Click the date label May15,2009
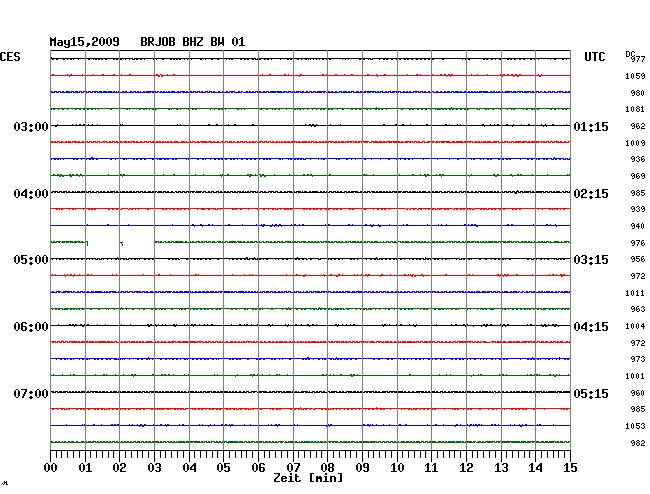Image resolution: width=650 pixels, height=494 pixels. coord(84,42)
